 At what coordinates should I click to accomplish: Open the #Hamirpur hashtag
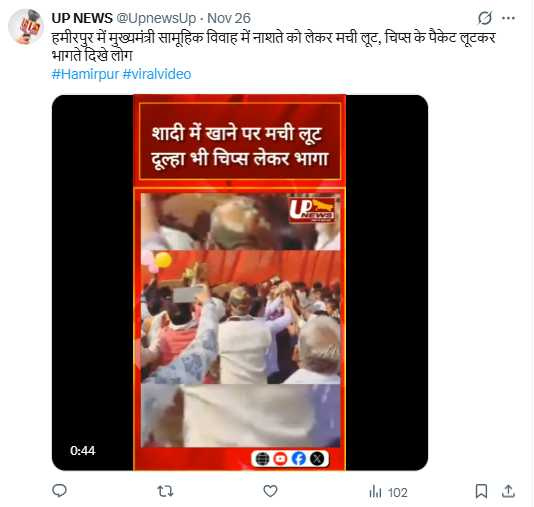tap(85, 74)
